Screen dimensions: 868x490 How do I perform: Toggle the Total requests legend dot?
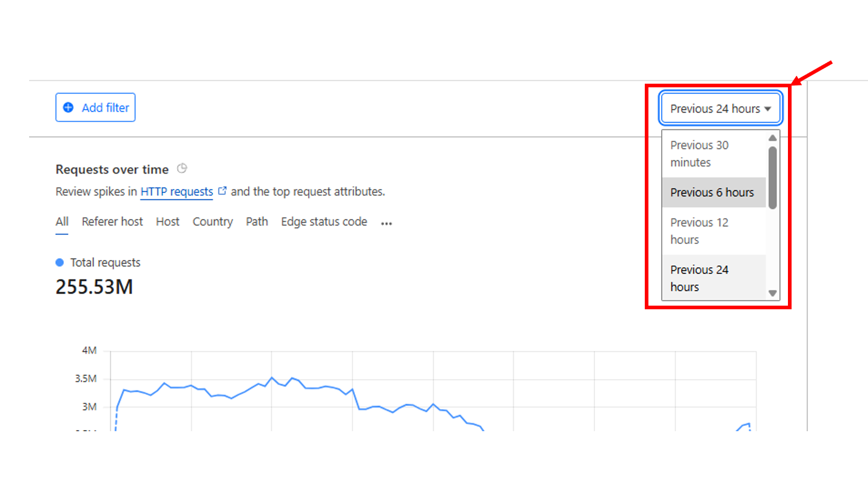click(x=59, y=263)
